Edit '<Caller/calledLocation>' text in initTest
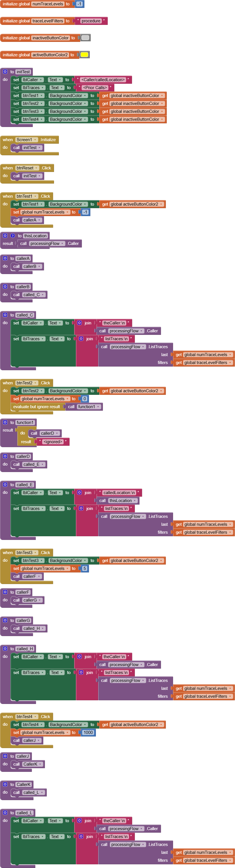This screenshot has height=868, width=235. pyautogui.click(x=103, y=80)
